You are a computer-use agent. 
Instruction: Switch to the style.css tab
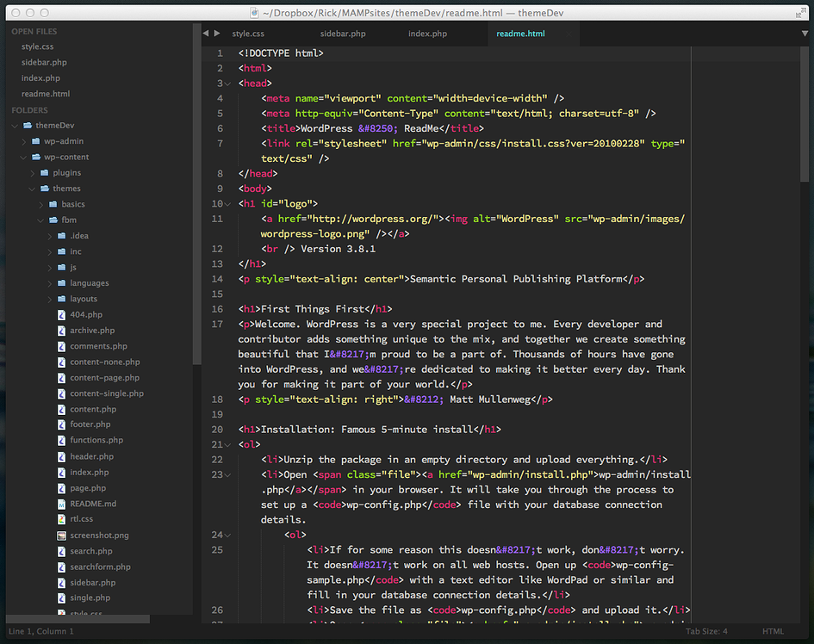point(248,34)
